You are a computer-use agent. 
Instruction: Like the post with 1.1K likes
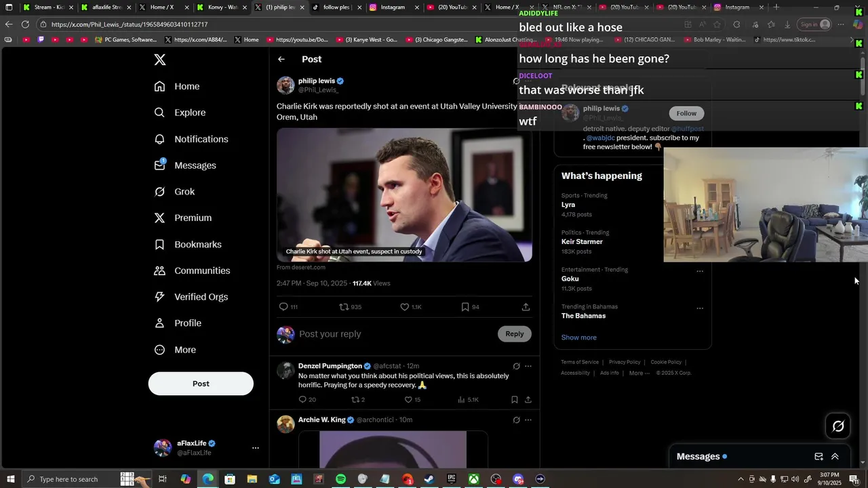(404, 307)
